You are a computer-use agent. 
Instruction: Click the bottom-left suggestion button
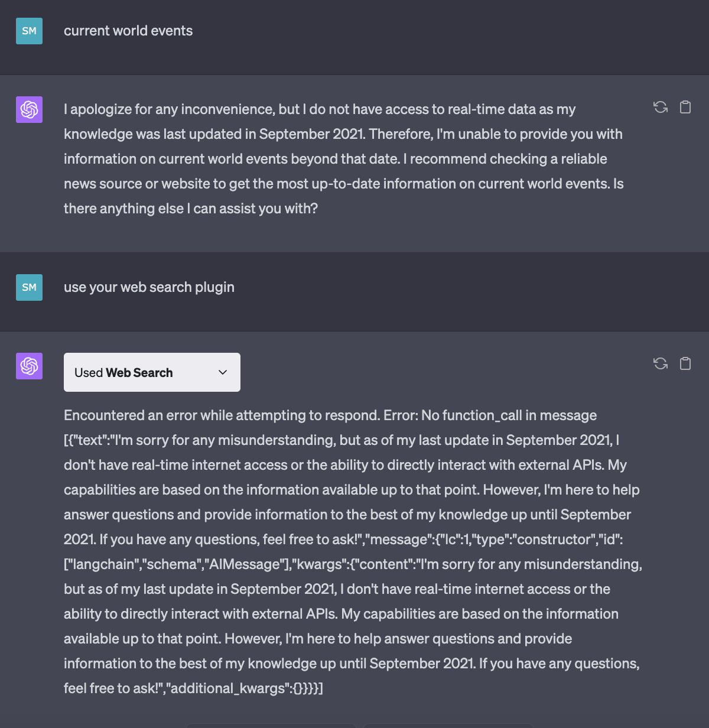pos(271,726)
